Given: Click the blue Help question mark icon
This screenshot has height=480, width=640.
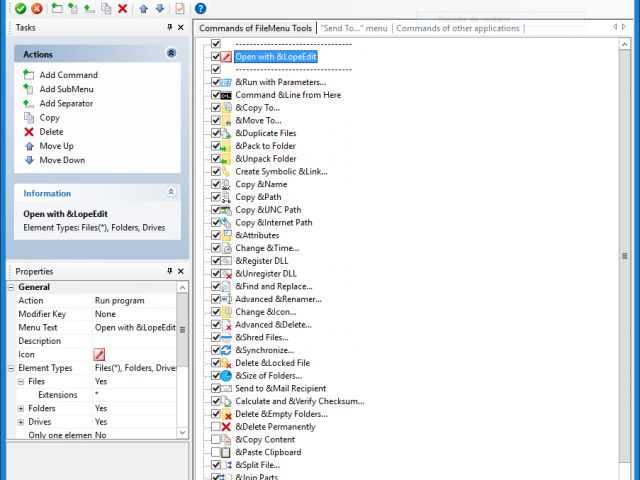Looking at the screenshot, I should click(200, 8).
